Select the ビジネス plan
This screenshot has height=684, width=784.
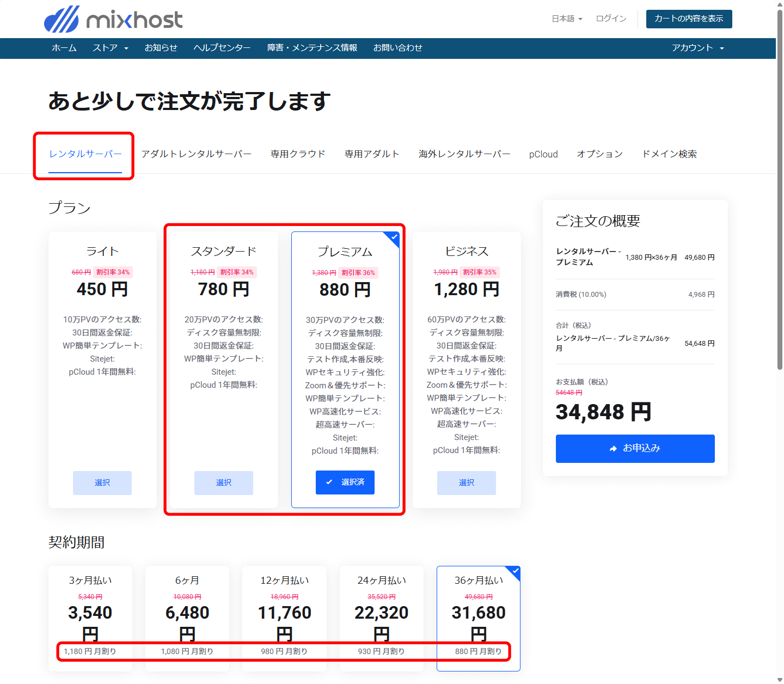click(x=467, y=483)
